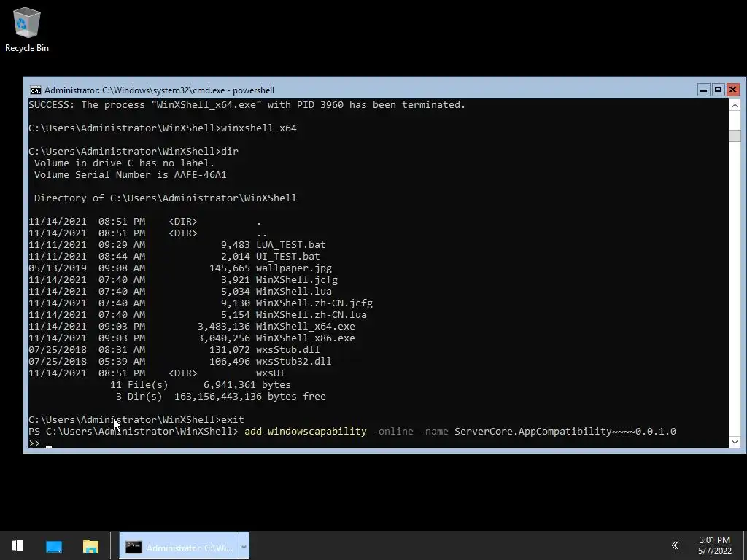This screenshot has width=747, height=560.
Task: Launch File Explorer from the taskbar
Action: click(x=90, y=546)
